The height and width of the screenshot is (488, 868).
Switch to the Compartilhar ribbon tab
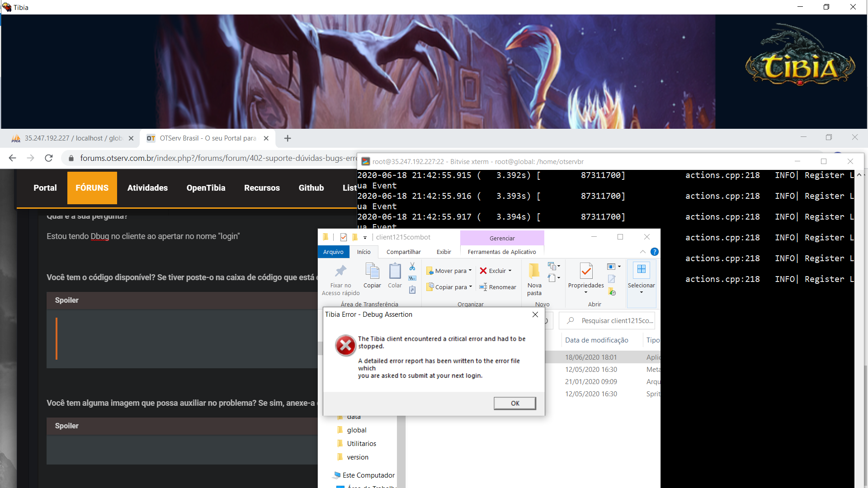coord(403,252)
